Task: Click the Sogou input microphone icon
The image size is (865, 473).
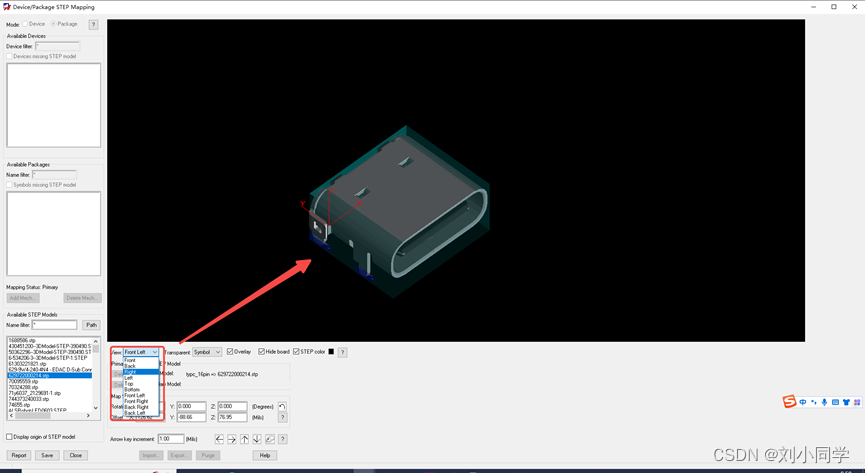Action: [824, 402]
